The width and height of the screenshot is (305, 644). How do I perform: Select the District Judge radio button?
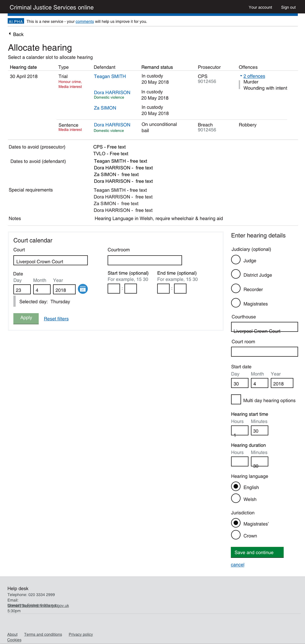coord(236,274)
